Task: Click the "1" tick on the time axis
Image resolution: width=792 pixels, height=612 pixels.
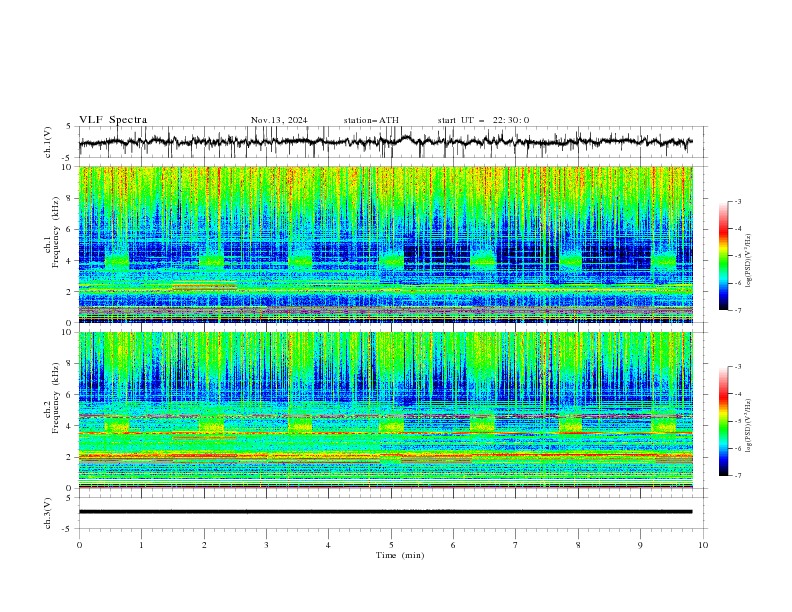Action: coord(141,545)
